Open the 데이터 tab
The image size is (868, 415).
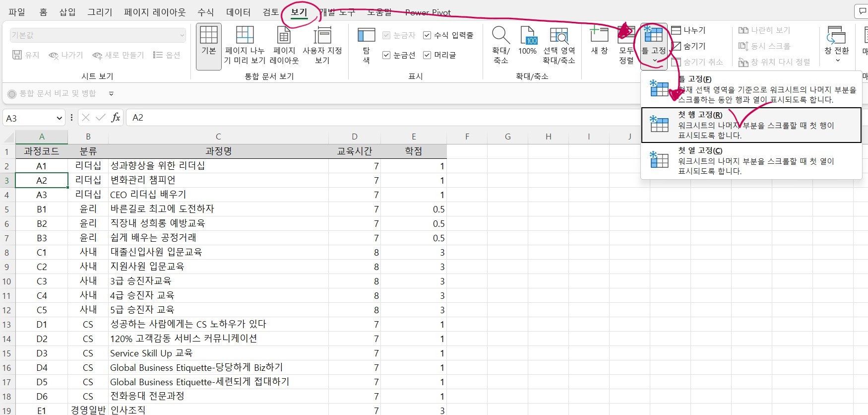pos(239,12)
